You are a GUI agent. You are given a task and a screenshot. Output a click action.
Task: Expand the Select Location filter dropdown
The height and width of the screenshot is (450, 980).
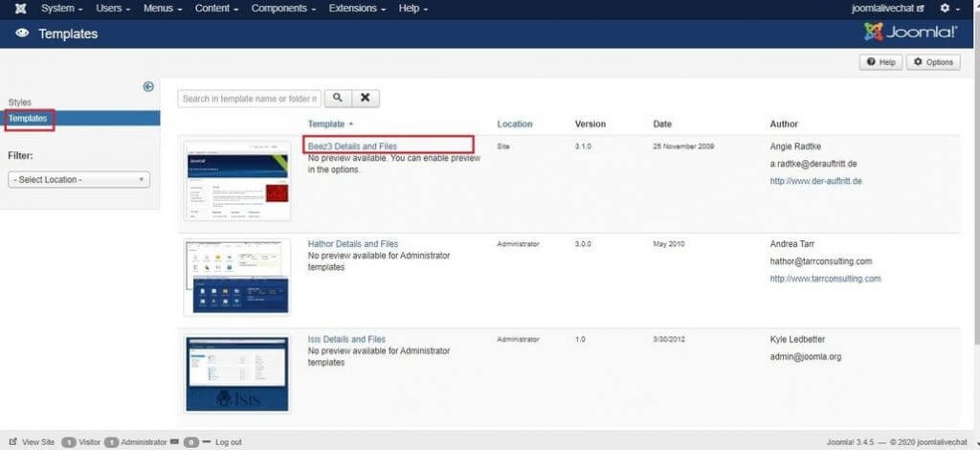tap(78, 179)
